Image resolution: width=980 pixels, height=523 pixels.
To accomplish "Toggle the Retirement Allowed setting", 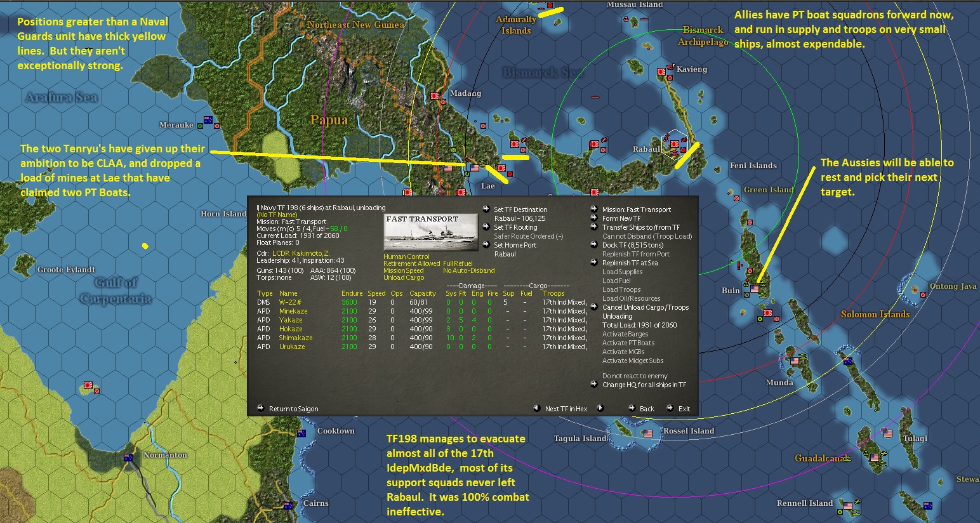I will [x=412, y=263].
